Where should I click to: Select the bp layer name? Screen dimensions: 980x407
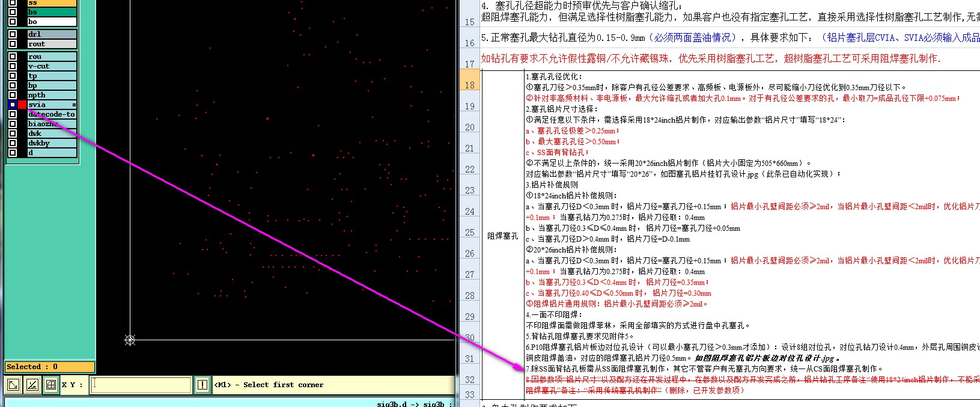52,85
